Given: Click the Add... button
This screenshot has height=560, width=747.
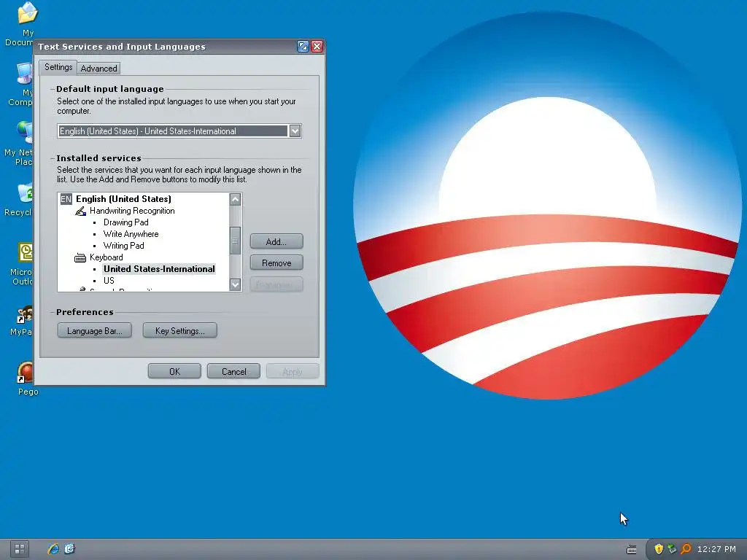Looking at the screenshot, I should tap(276, 241).
